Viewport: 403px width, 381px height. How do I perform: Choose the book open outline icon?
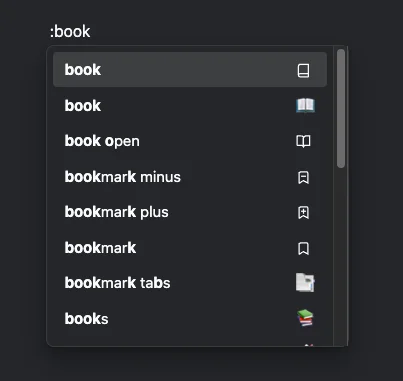click(303, 141)
